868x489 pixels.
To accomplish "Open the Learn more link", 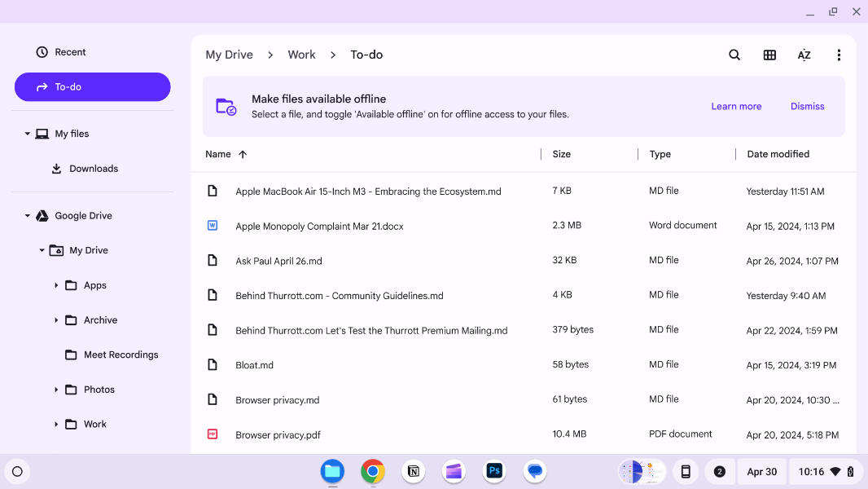I will 736,106.
